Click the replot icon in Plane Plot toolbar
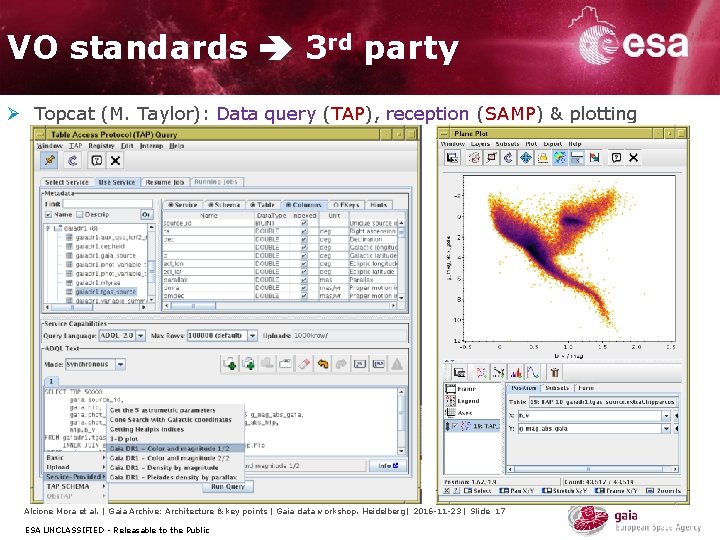The width and height of the screenshot is (720, 540). [508, 158]
